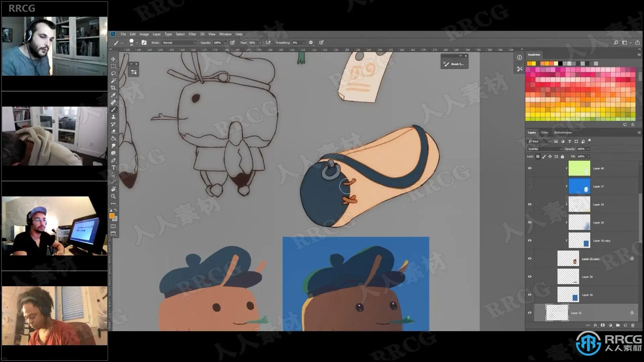The image size is (644, 362).
Task: Toggle the lock transparent pixels button
Action: (538, 157)
